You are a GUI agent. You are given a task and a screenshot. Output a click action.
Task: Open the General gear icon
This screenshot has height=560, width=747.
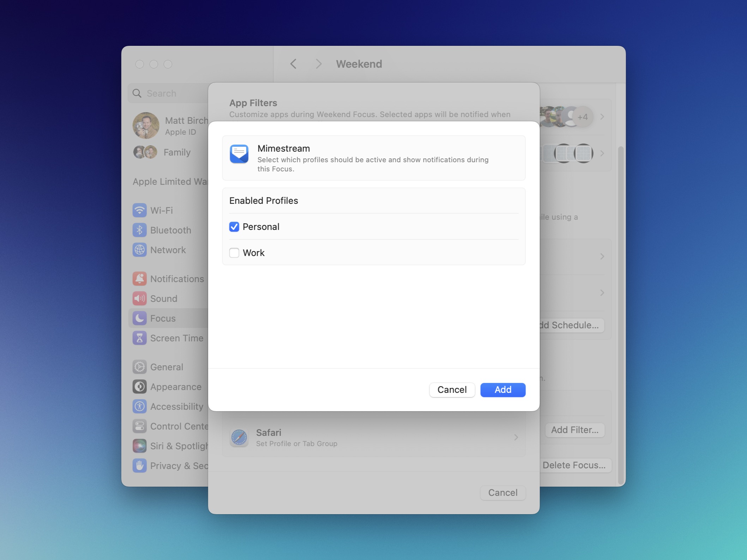(139, 367)
